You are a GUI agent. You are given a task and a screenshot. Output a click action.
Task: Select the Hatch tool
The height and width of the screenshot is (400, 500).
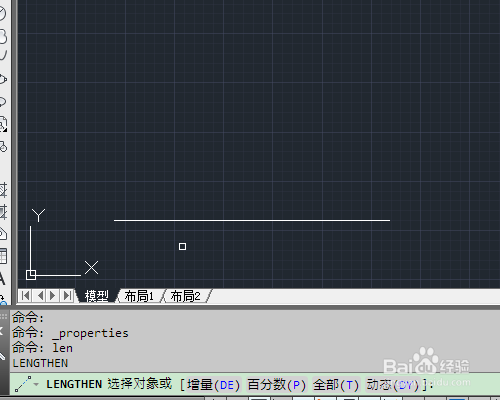pyautogui.click(x=3, y=190)
